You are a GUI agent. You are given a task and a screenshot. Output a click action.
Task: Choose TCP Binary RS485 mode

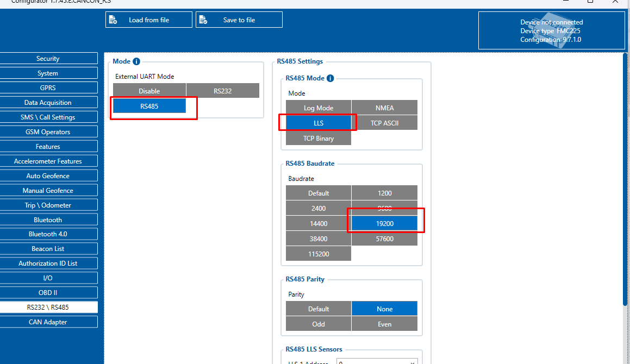[319, 138]
